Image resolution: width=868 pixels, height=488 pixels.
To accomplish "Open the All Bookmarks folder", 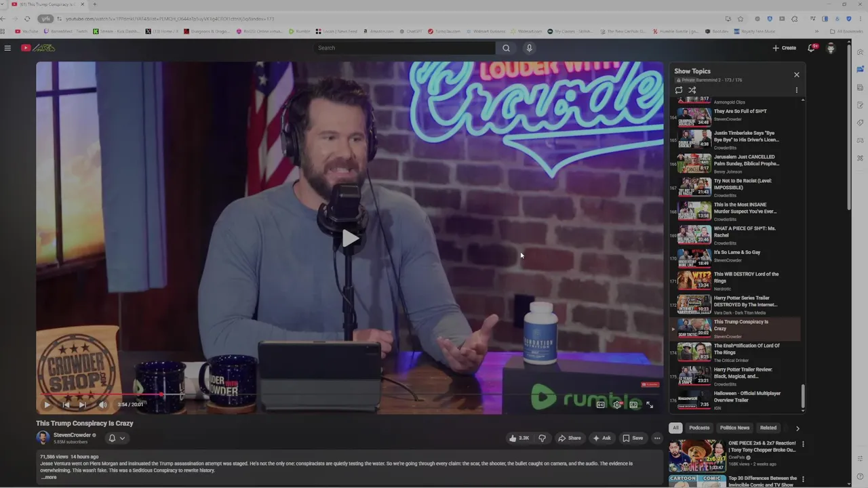I will (x=846, y=31).
